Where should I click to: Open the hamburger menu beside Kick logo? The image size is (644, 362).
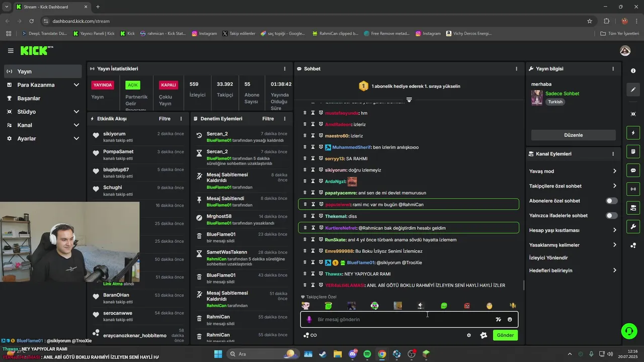coord(11,51)
